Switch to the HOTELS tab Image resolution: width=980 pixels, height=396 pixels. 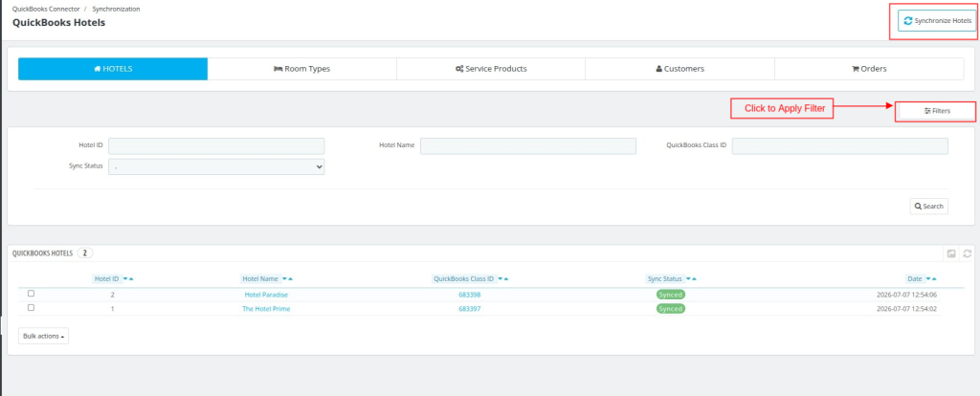pyautogui.click(x=113, y=69)
